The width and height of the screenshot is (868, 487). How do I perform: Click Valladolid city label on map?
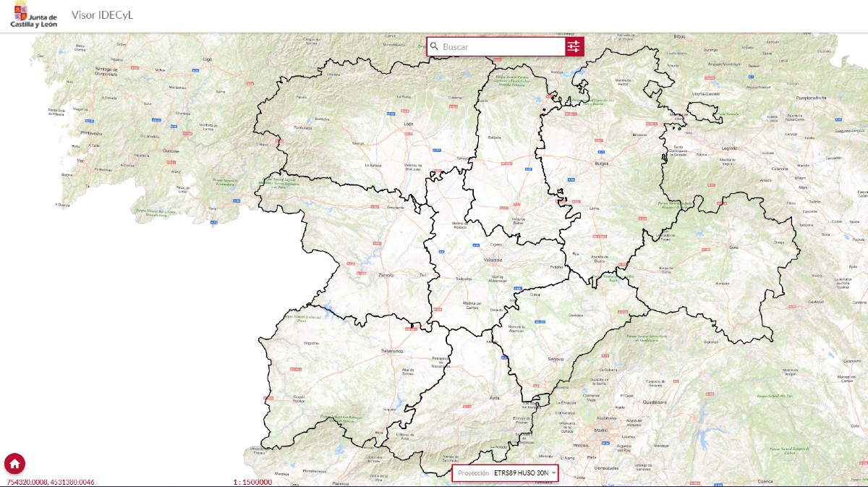[493, 259]
